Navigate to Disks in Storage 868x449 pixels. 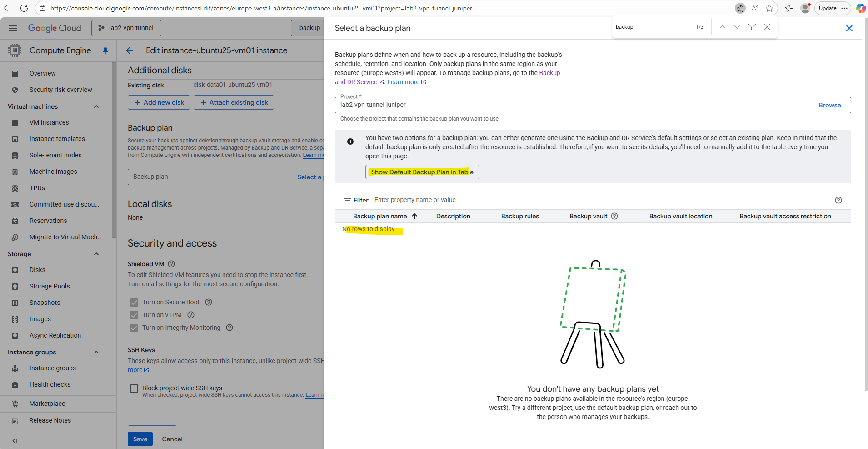[x=37, y=270]
